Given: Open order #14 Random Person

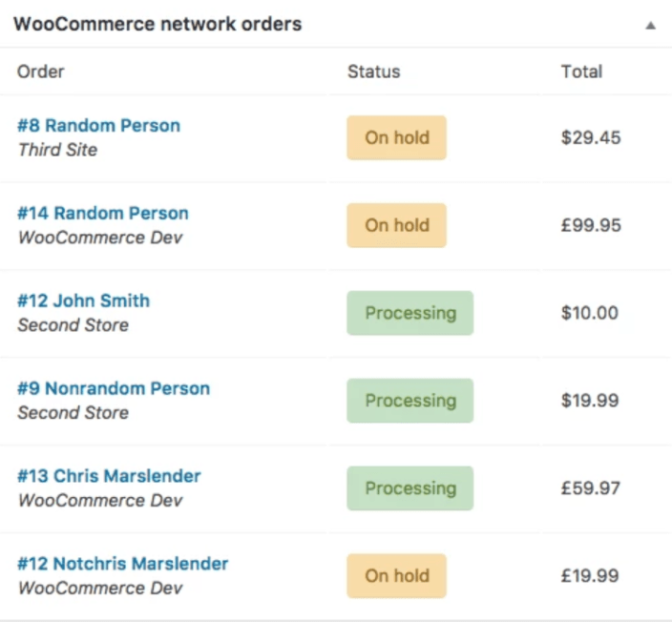Looking at the screenshot, I should point(103,214).
